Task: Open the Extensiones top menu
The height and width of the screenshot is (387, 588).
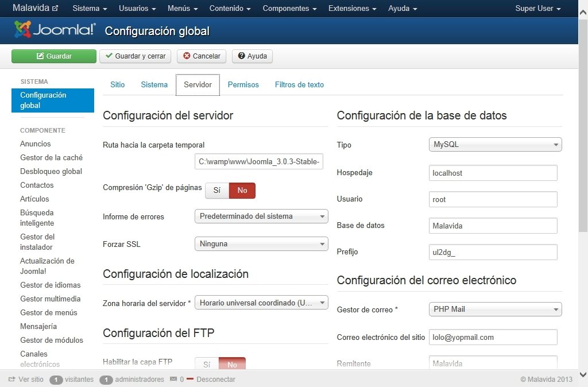Action: [352, 8]
